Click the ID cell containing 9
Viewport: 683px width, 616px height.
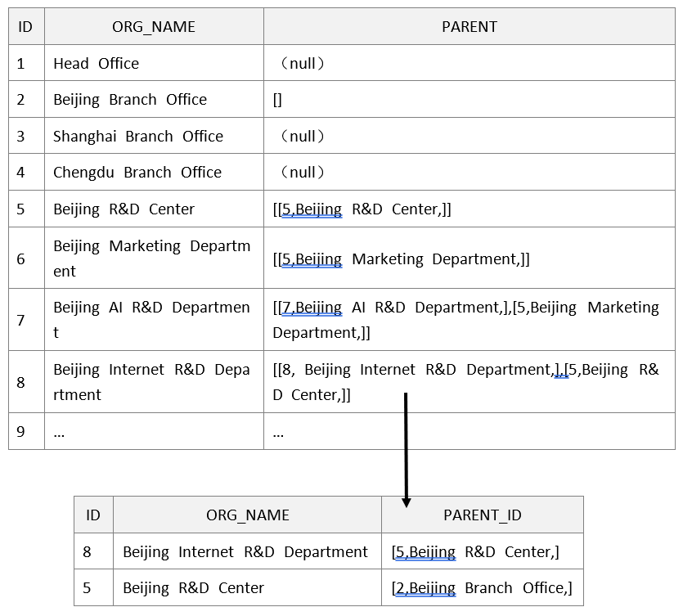[22, 432]
